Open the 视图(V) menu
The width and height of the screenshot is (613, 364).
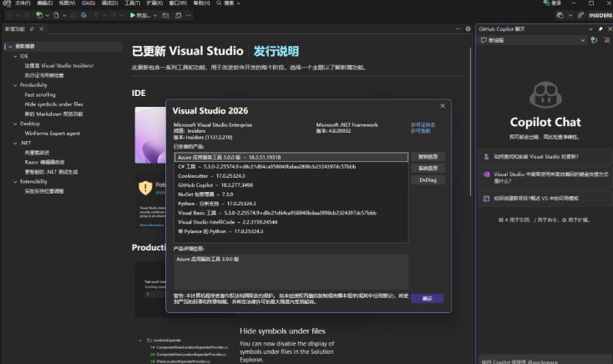(67, 3)
